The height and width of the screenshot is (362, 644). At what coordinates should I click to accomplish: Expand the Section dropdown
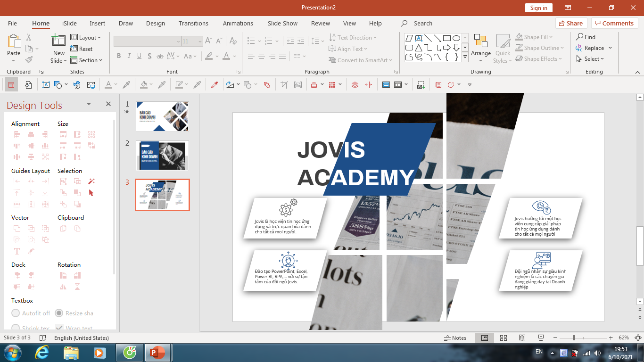coord(87,60)
